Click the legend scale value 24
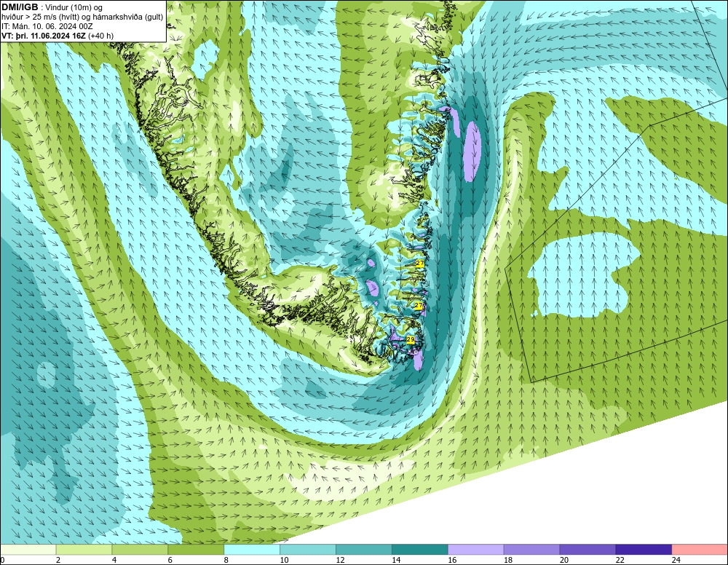This screenshot has width=728, height=565. click(x=676, y=560)
